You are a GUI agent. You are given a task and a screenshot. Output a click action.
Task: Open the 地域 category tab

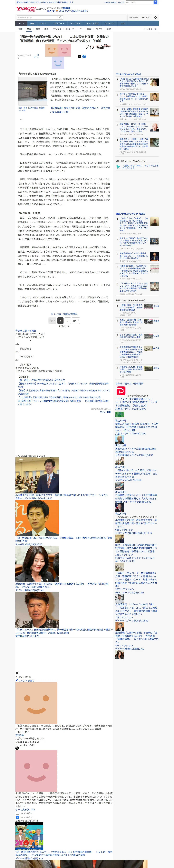(x=108, y=29)
